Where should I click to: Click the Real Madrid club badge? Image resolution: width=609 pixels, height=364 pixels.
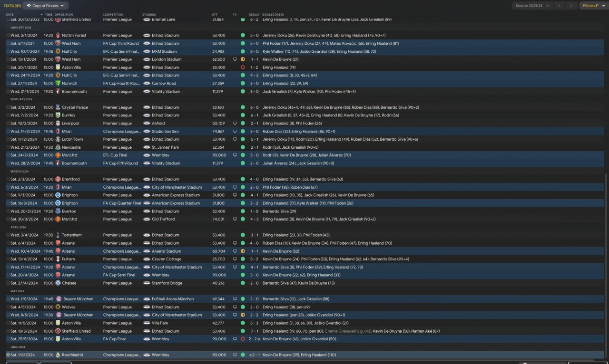click(58, 355)
